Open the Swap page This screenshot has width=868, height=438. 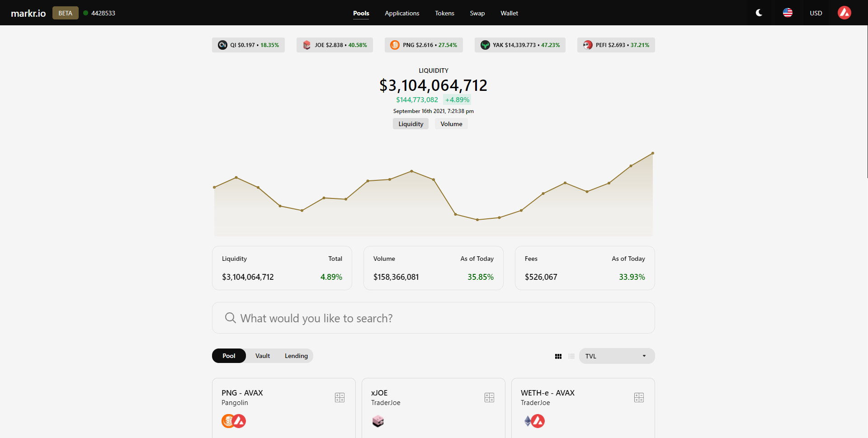point(477,13)
